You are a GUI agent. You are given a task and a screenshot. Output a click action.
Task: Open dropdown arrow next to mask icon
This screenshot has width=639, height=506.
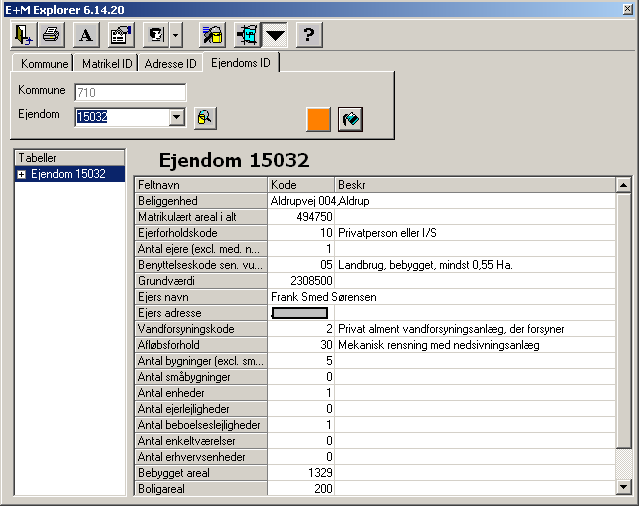click(176, 36)
